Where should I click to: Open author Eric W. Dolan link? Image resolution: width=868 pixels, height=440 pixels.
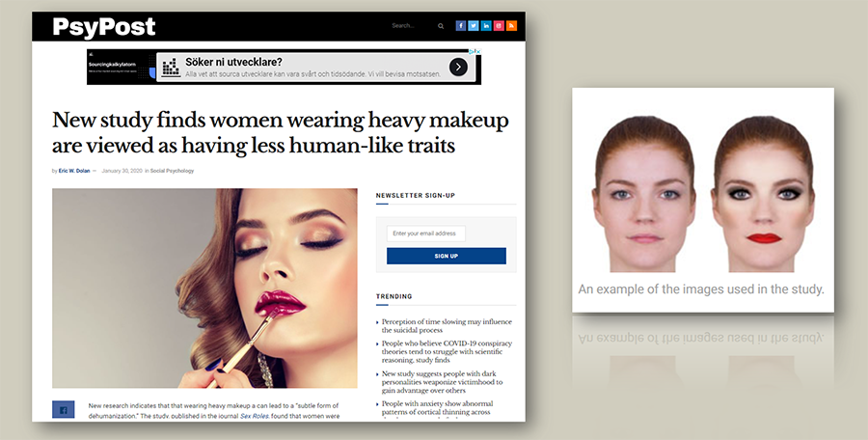tap(74, 171)
